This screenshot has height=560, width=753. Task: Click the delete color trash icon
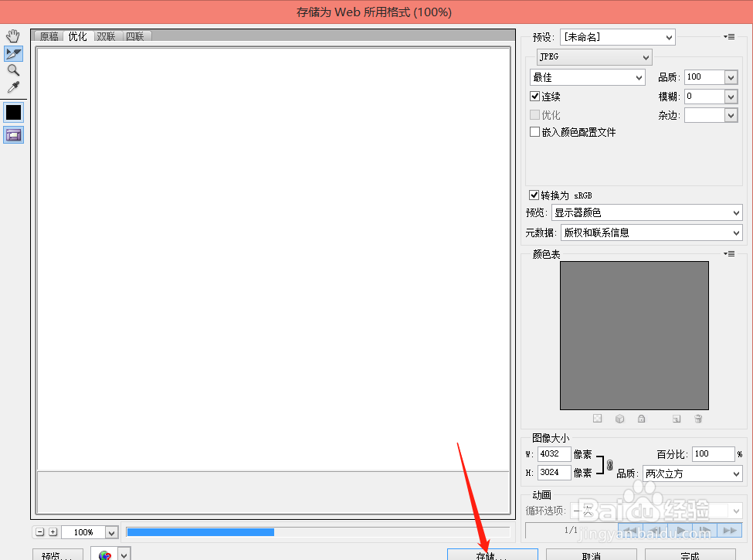coord(698,419)
